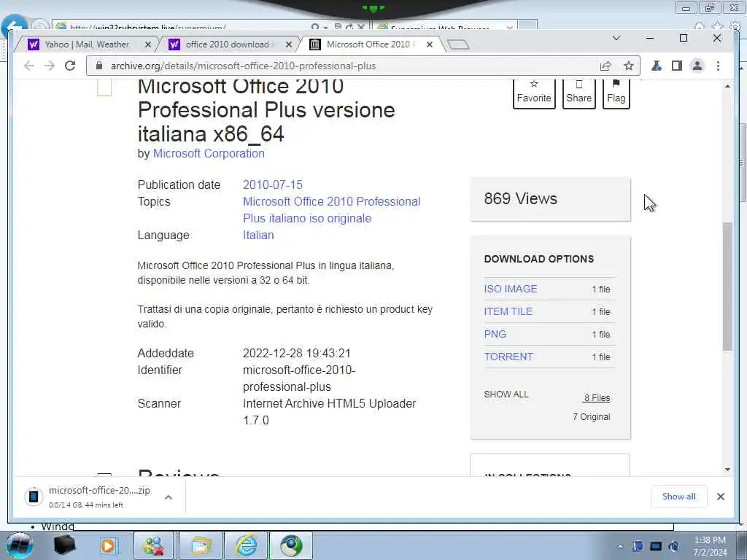Image resolution: width=747 pixels, height=560 pixels.
Task: Flag this archive item
Action: coord(616,94)
